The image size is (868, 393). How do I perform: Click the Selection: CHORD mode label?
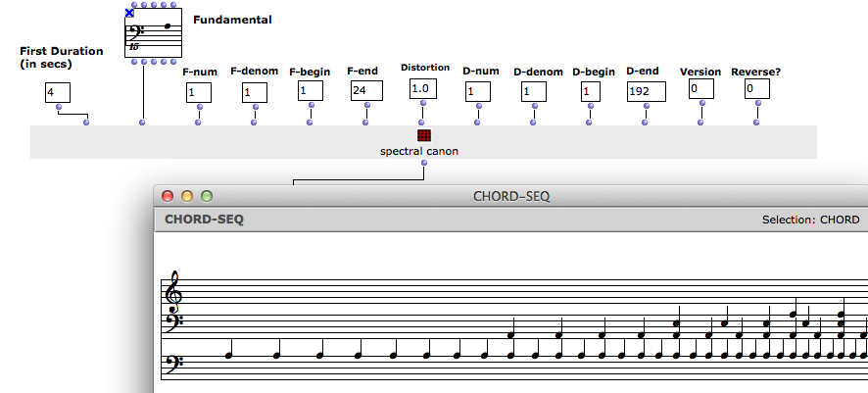pyautogui.click(x=810, y=220)
